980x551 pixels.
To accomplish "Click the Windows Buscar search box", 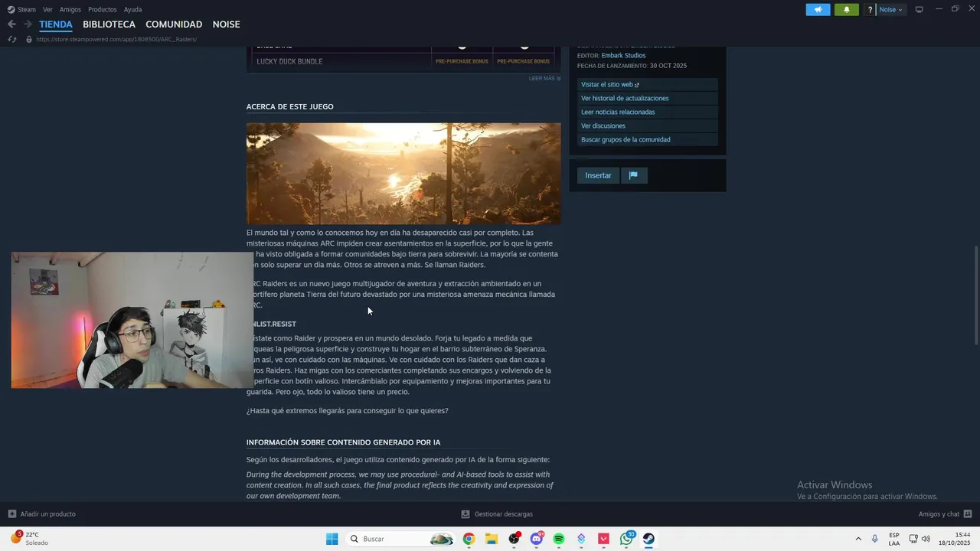I will click(x=400, y=539).
